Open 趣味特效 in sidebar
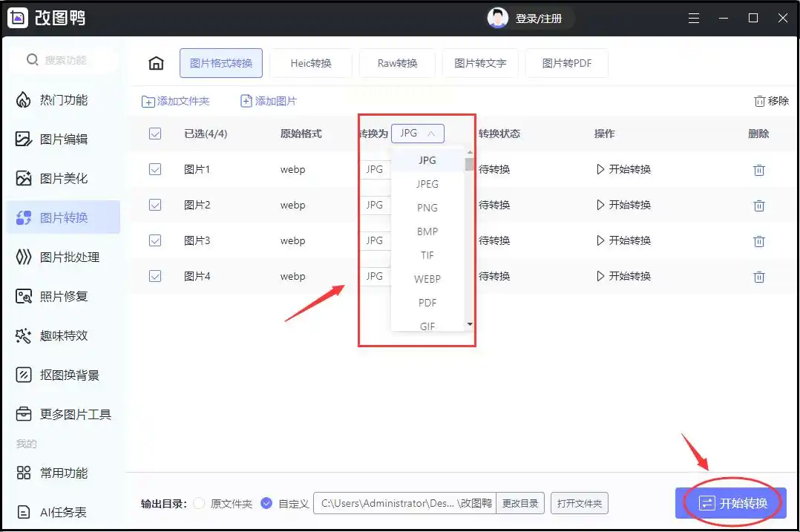 pyautogui.click(x=64, y=335)
